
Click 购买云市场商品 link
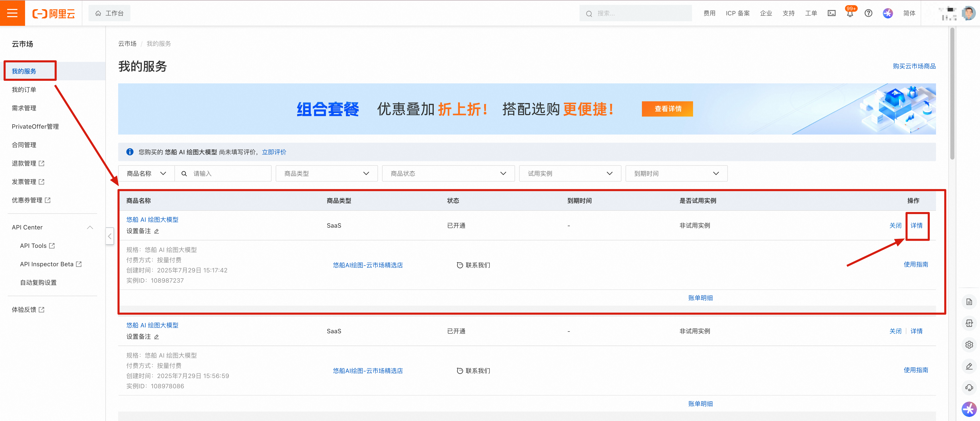[914, 66]
